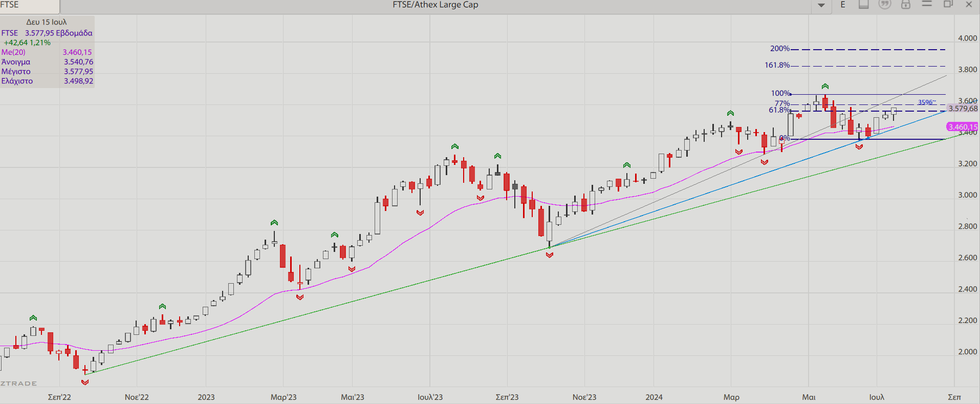Image resolution: width=980 pixels, height=404 pixels.
Task: Click the Νοε'23 time axis label
Action: tap(584, 397)
